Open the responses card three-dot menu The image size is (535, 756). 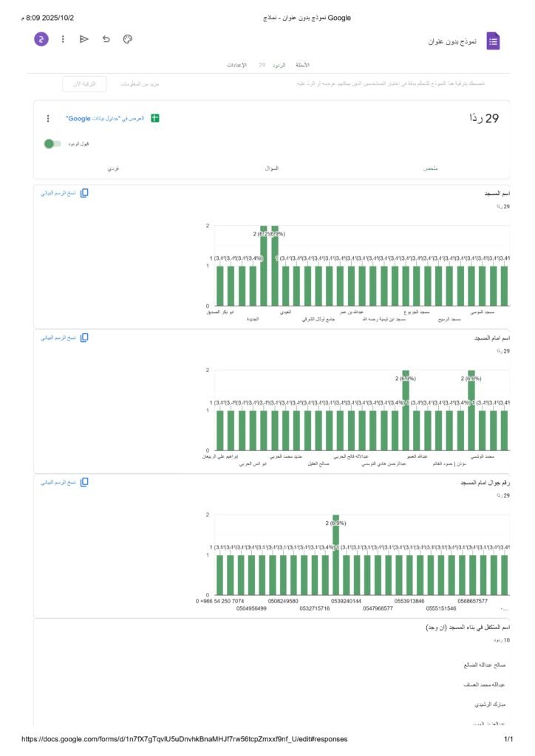tap(48, 118)
